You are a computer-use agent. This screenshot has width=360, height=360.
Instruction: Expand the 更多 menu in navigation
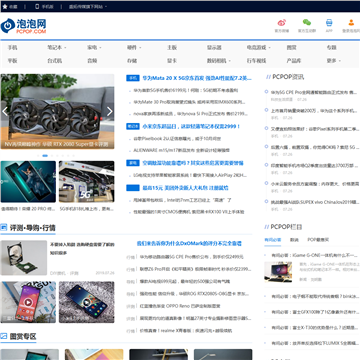pyautogui.click(x=334, y=61)
